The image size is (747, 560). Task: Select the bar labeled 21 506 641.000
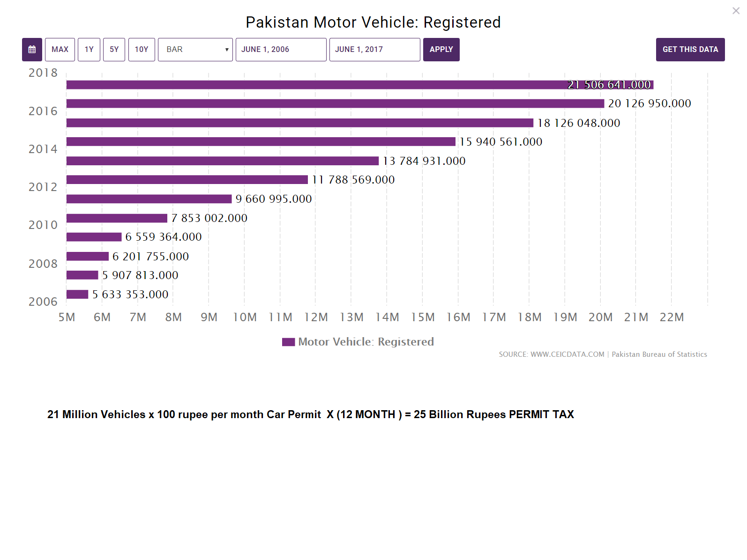click(x=360, y=85)
